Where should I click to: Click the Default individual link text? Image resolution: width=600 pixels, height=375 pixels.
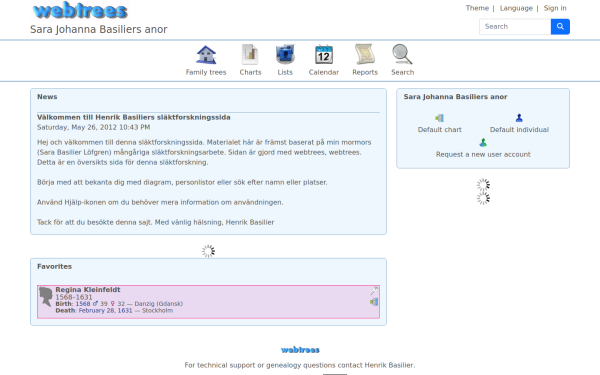coord(519,129)
